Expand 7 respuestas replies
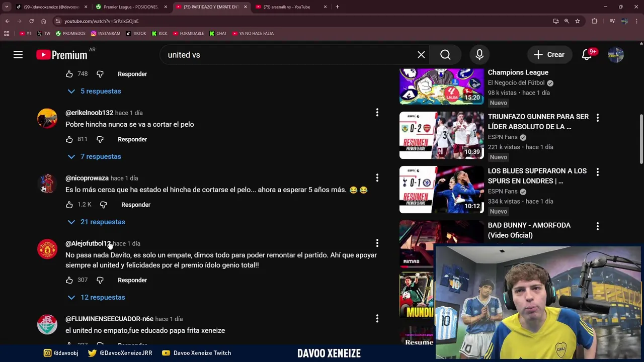The image size is (644, 362). pos(94,156)
